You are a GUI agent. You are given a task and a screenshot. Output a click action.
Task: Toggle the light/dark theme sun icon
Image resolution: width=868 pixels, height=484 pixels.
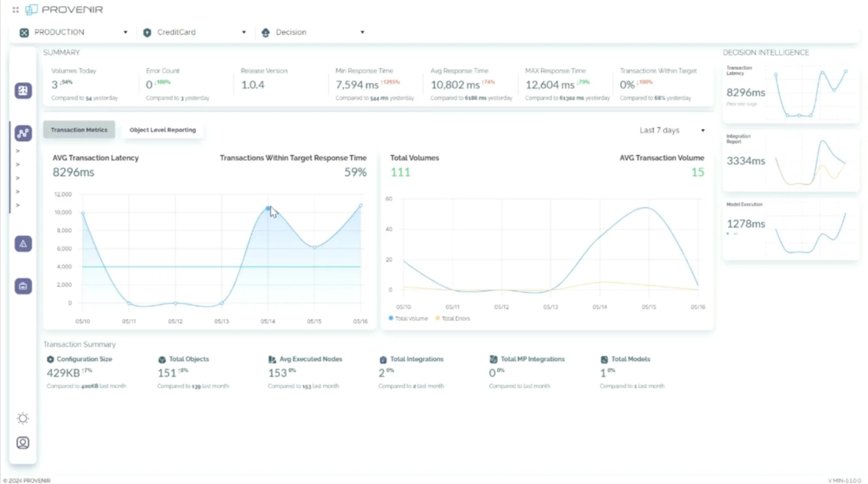pos(23,418)
